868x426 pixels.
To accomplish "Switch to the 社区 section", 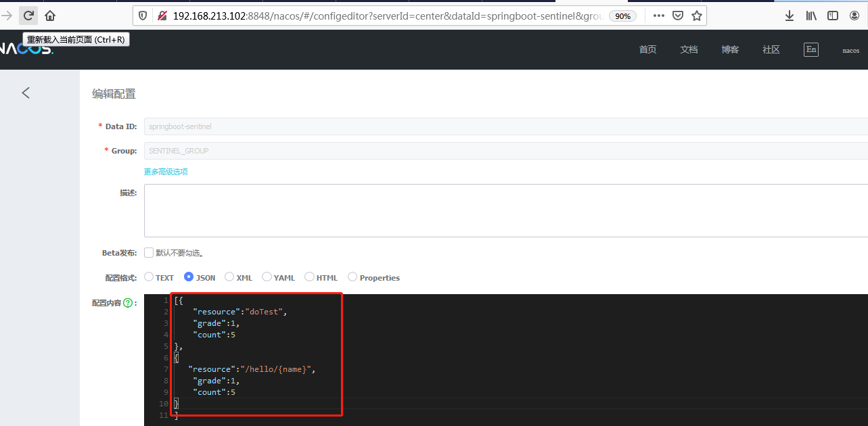I will point(771,49).
